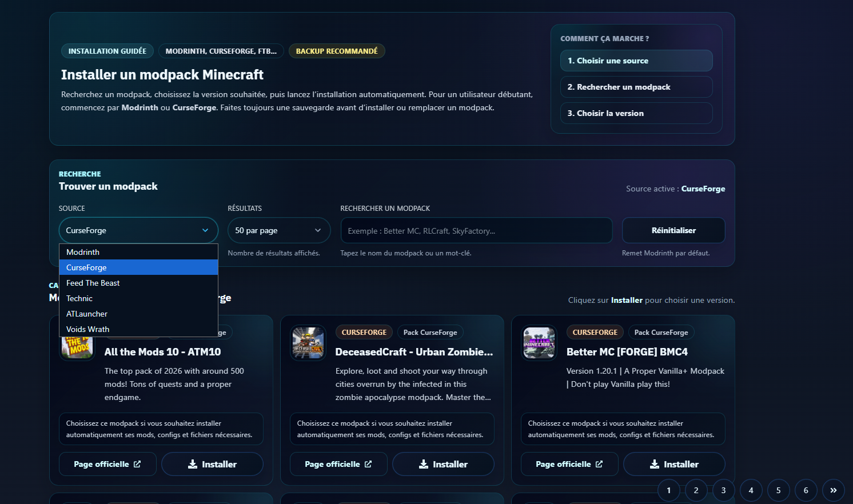Screen dimensions: 853x504
Task: Click external link icon on ATM10 Page officielle
Action: (137, 464)
